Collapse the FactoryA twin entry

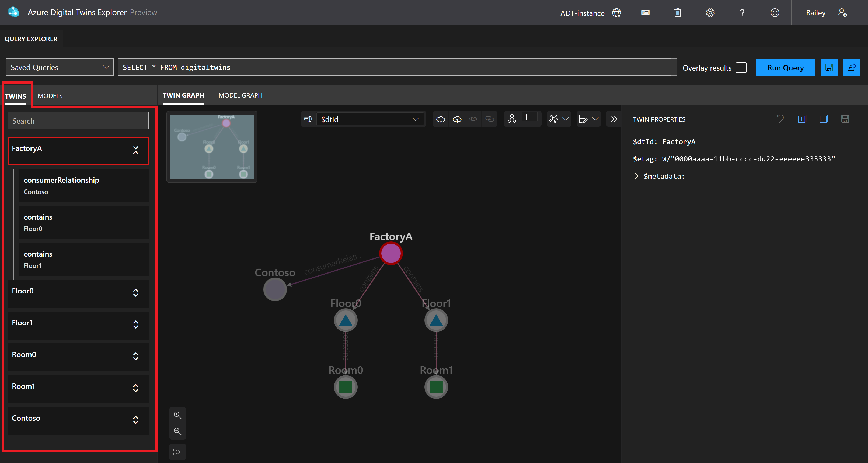(136, 150)
